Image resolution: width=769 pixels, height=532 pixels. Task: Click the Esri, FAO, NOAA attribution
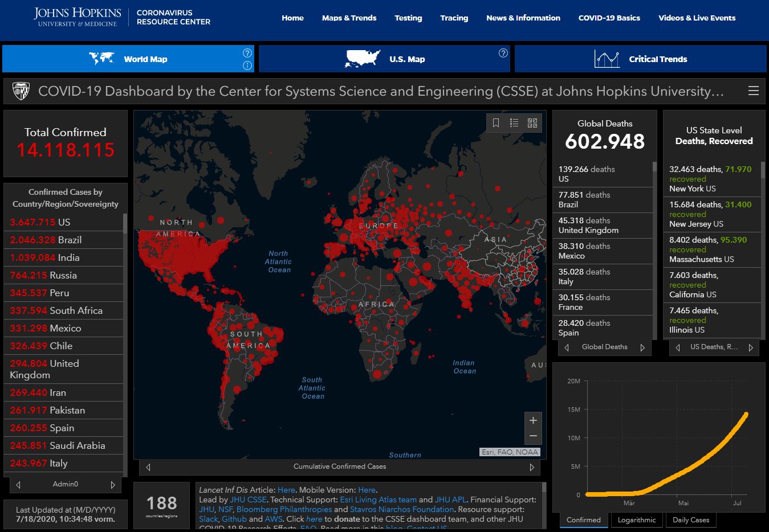click(510, 452)
